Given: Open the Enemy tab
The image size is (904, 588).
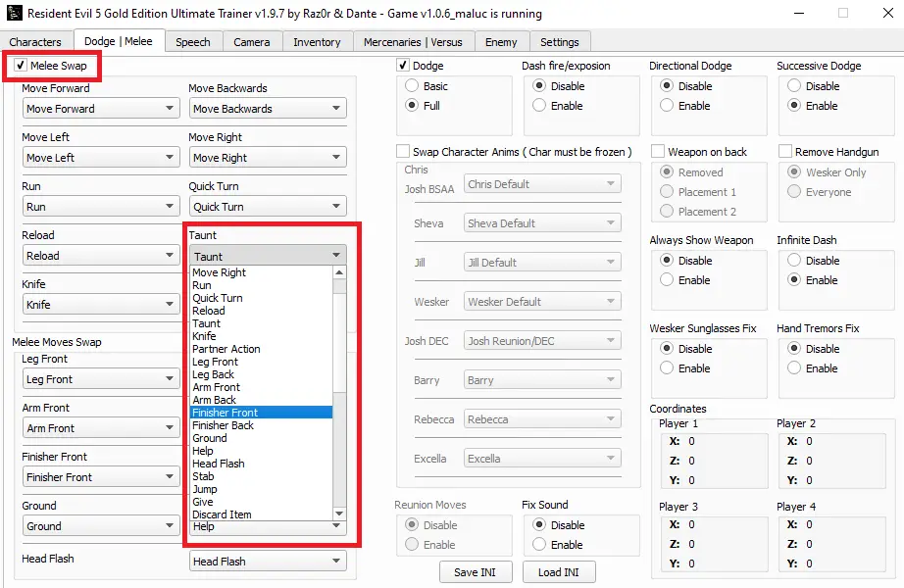Looking at the screenshot, I should (501, 42).
